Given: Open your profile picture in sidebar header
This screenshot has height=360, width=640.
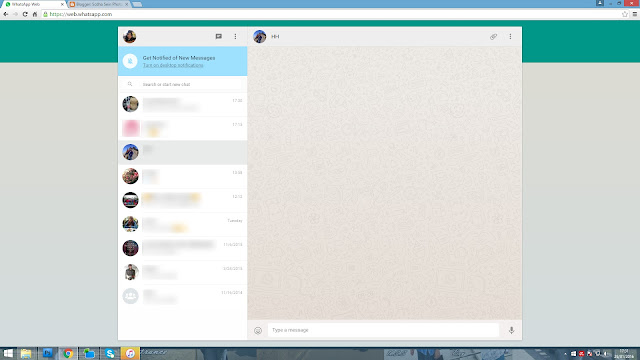Looking at the screenshot, I should click(130, 36).
